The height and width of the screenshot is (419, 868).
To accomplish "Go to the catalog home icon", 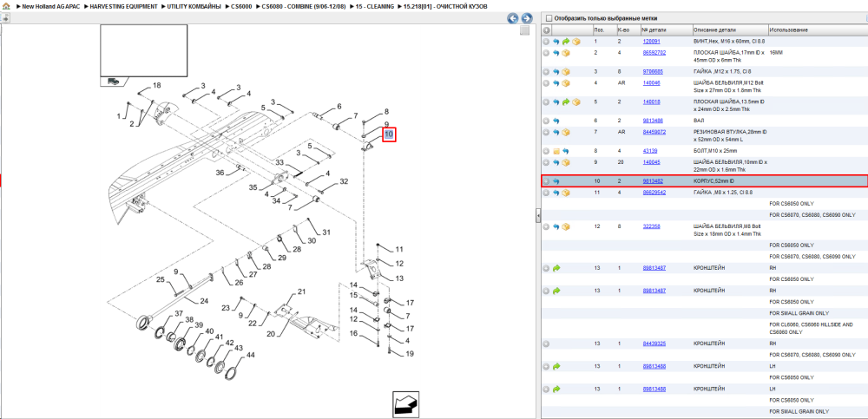I will (x=6, y=6).
